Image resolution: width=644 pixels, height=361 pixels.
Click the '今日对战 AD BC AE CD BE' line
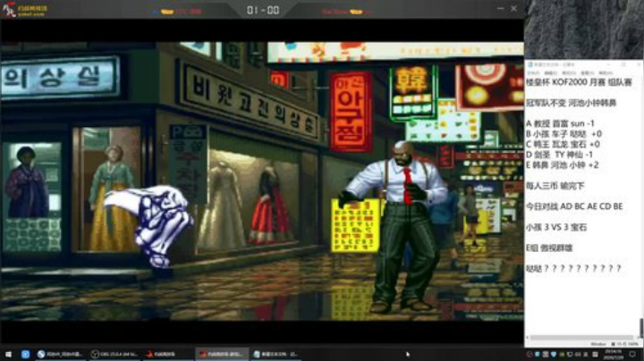point(574,206)
